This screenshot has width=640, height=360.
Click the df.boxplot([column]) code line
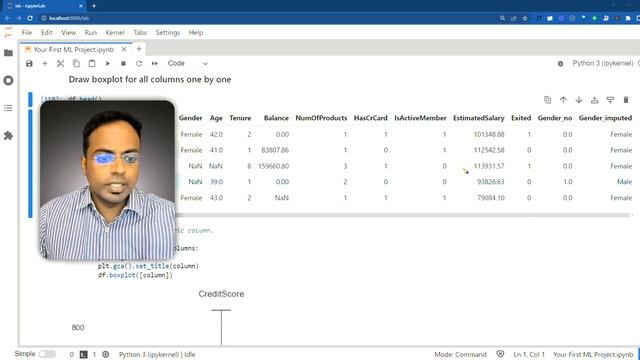click(x=135, y=275)
